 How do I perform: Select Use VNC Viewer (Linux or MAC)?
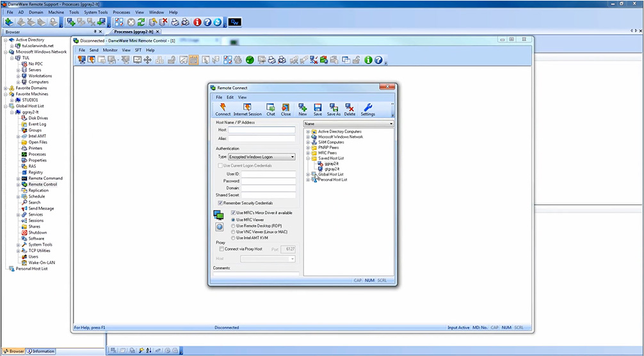pos(233,232)
